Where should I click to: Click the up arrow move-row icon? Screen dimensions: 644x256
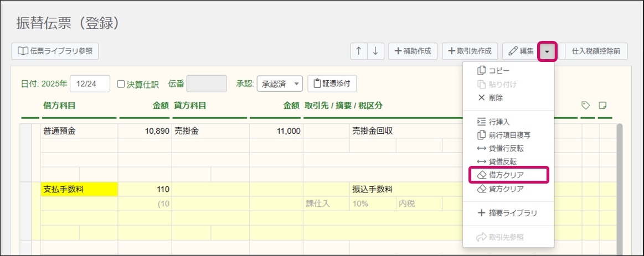click(359, 51)
